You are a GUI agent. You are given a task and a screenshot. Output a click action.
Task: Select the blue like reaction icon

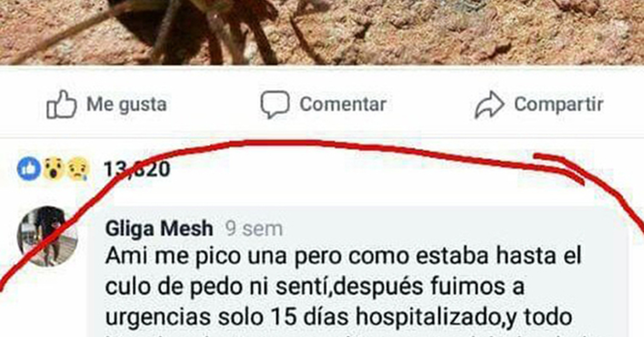(x=29, y=169)
